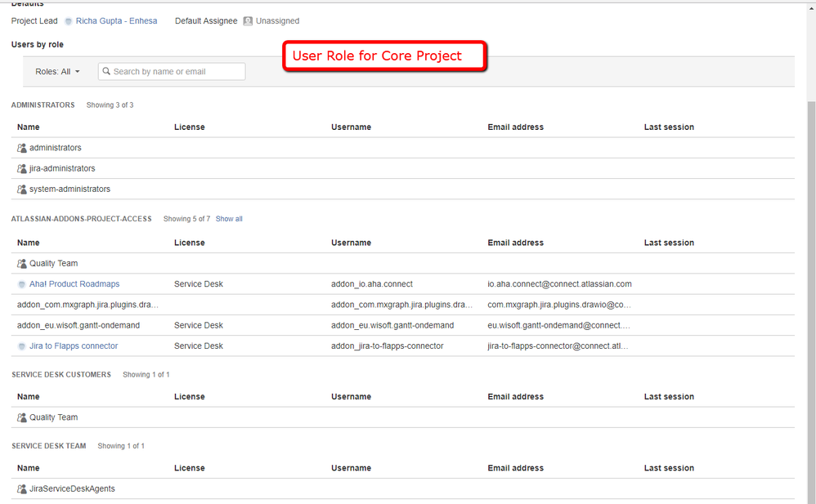Click Service Desk license for Jira to Flapps connector
The width and height of the screenshot is (816, 504).
click(x=198, y=346)
